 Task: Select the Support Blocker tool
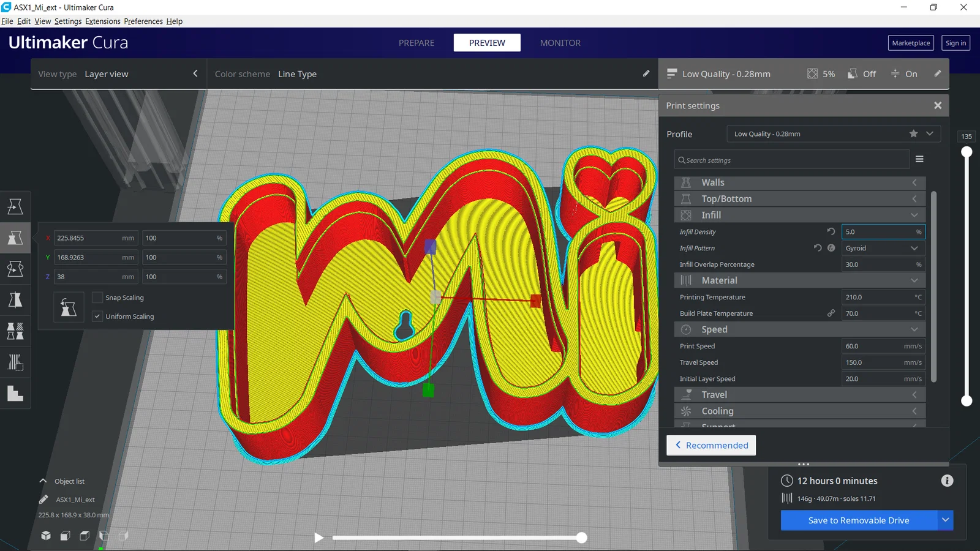coord(15,362)
